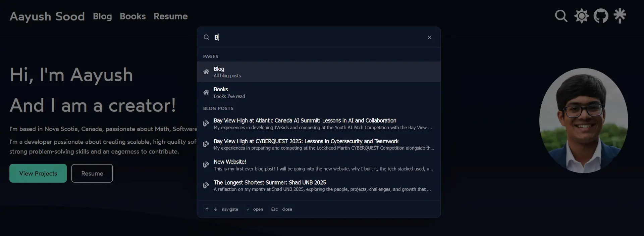Screen dimensions: 644x236
Task: Go to Blog in top navigation
Action: 102,16
